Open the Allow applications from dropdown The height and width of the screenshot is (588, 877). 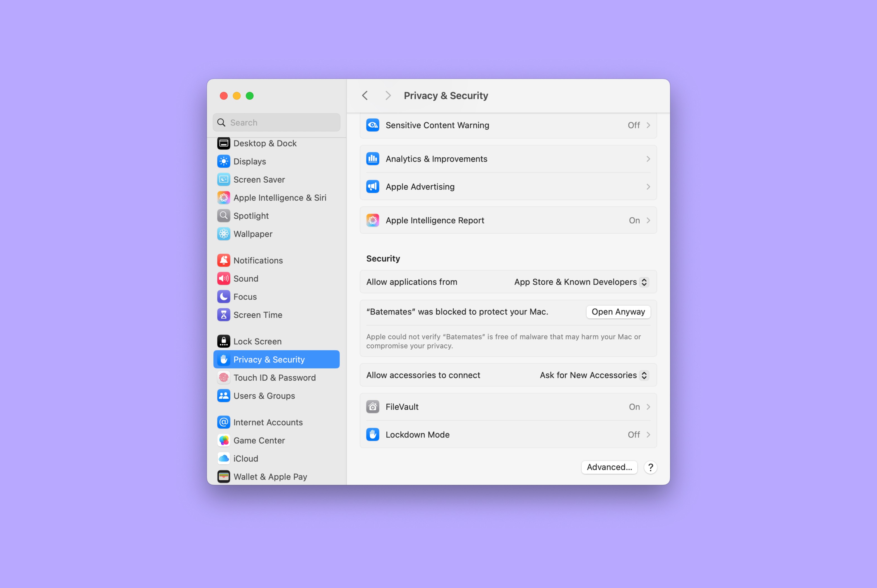(581, 282)
